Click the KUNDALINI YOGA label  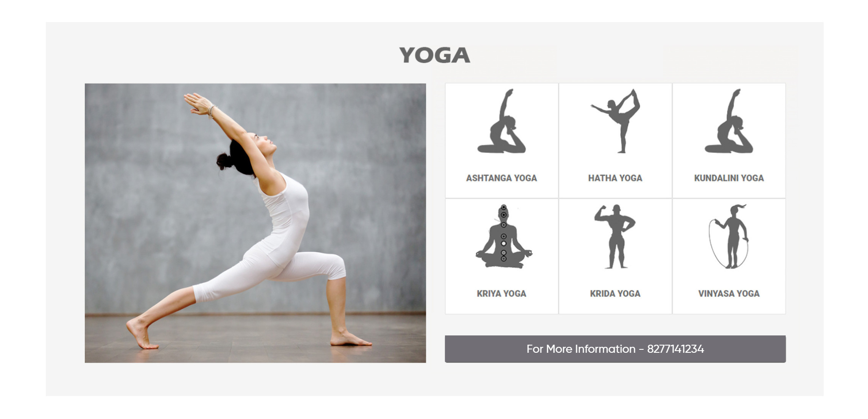pos(729,178)
